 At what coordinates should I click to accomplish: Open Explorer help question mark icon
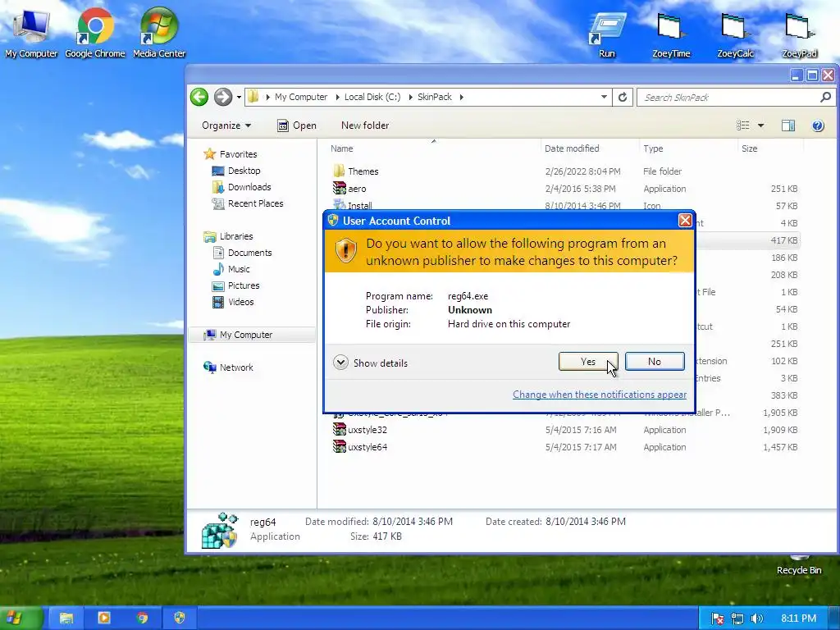pyautogui.click(x=818, y=126)
